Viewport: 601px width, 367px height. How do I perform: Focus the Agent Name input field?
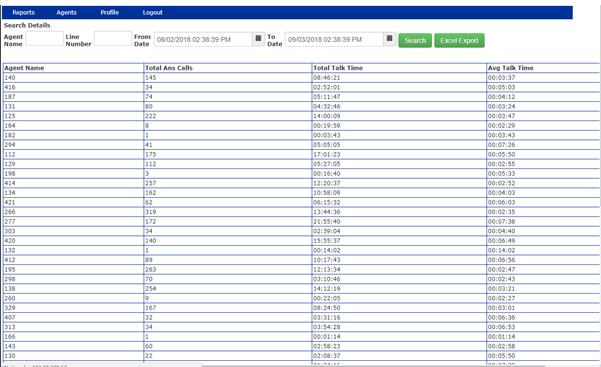click(x=44, y=38)
